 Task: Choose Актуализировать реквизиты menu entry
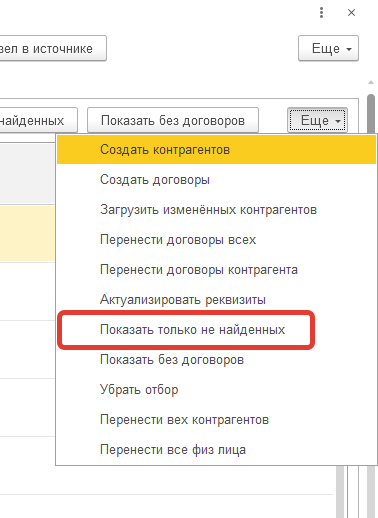tap(216, 300)
